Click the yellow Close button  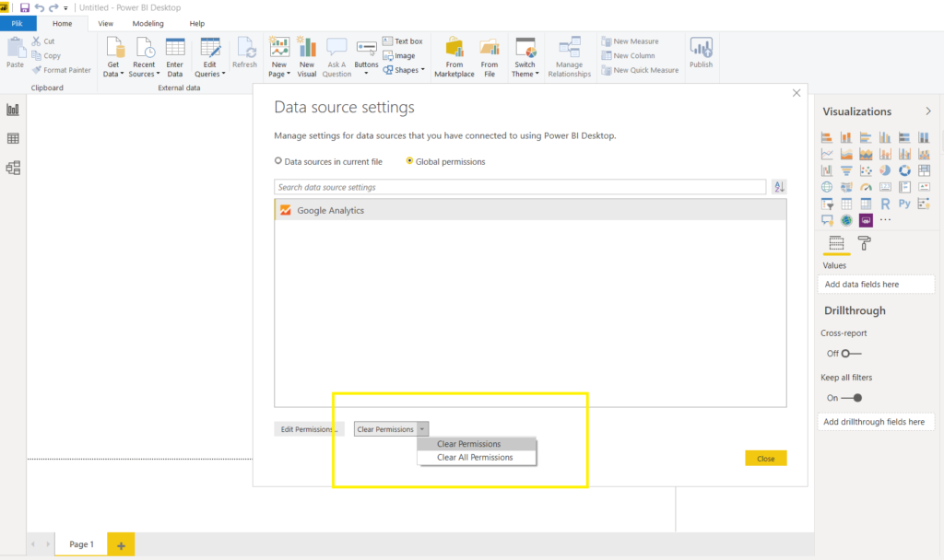(x=766, y=459)
